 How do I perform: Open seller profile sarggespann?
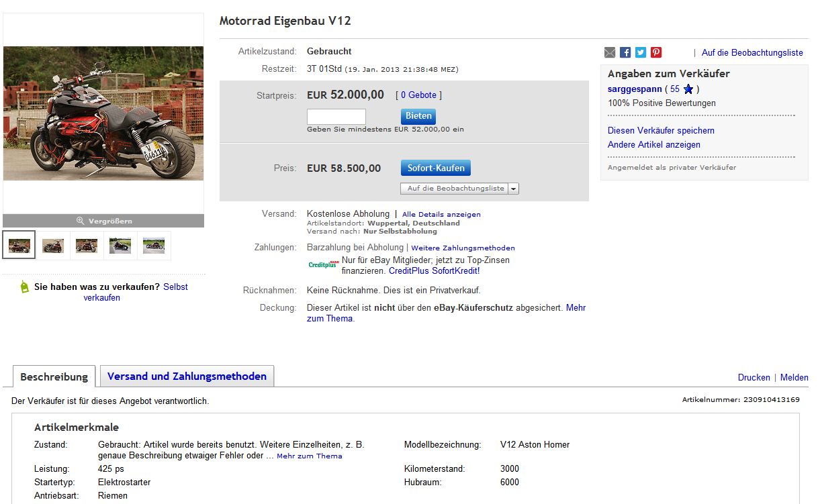634,89
